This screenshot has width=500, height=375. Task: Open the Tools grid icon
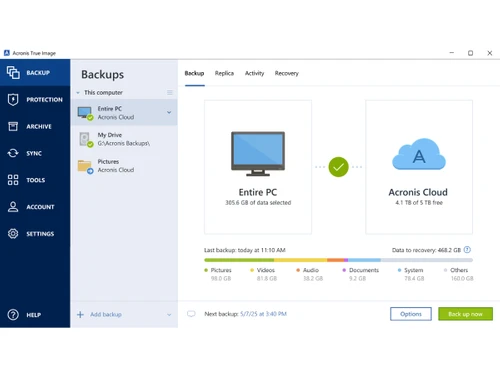pyautogui.click(x=13, y=180)
